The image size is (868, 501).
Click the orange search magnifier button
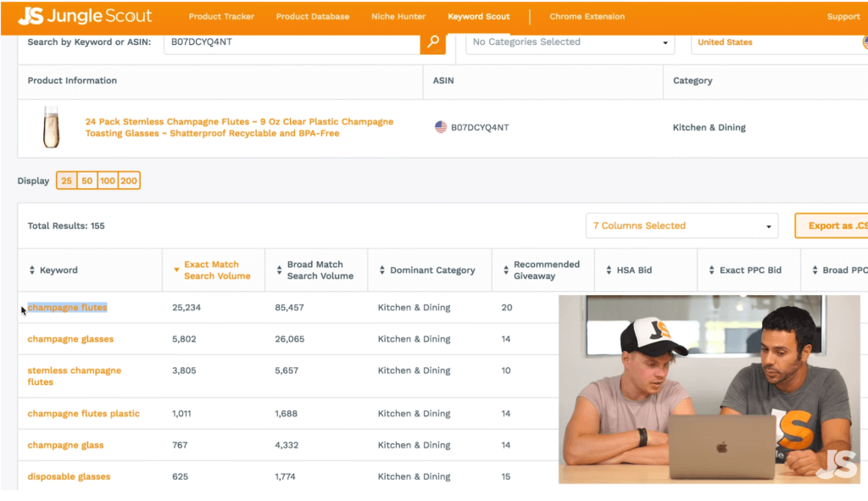[433, 42]
